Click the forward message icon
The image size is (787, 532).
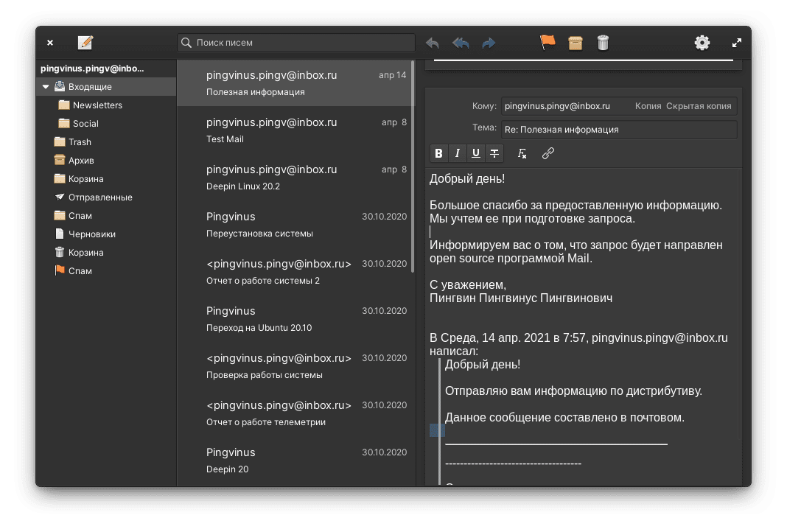[x=489, y=43]
